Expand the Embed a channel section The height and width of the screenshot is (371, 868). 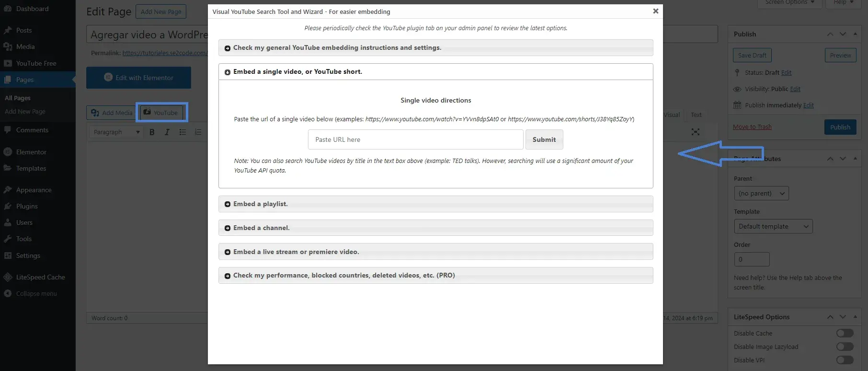pyautogui.click(x=262, y=228)
